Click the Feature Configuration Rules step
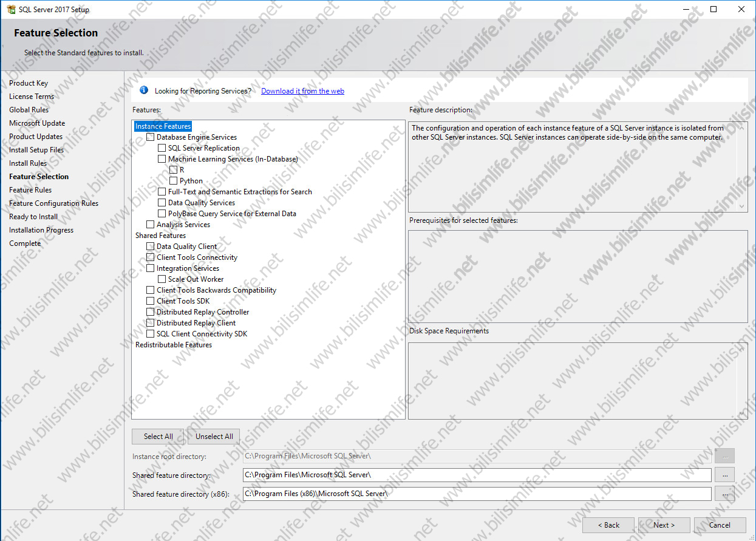 pyautogui.click(x=53, y=203)
